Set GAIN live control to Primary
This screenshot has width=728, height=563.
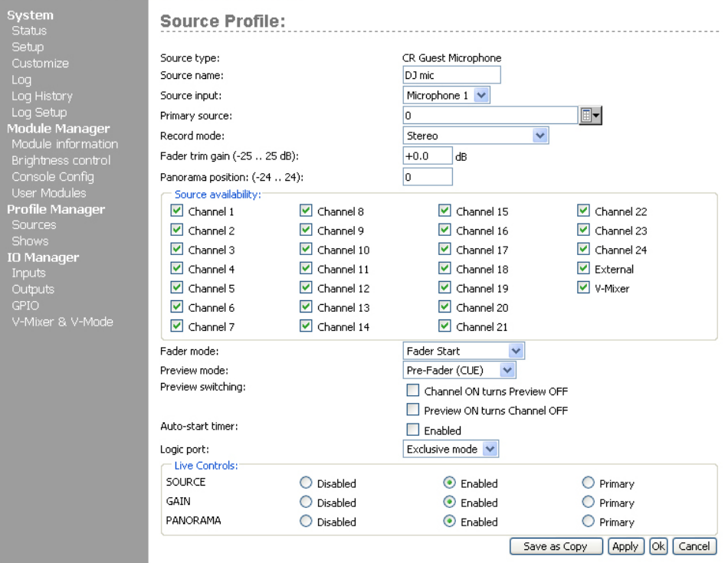point(589,502)
